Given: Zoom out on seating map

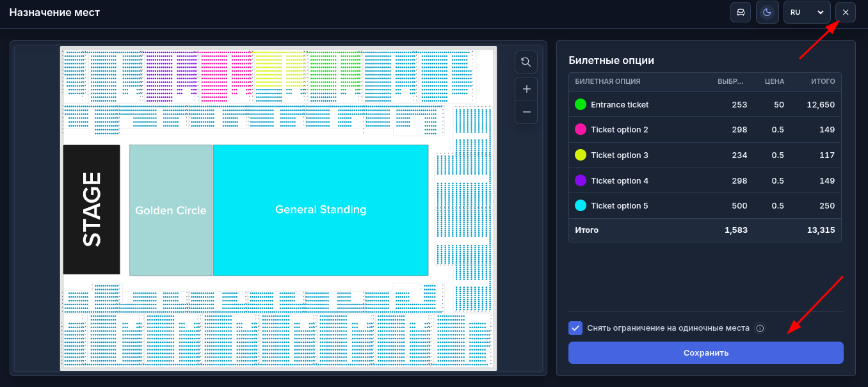Looking at the screenshot, I should [x=526, y=112].
